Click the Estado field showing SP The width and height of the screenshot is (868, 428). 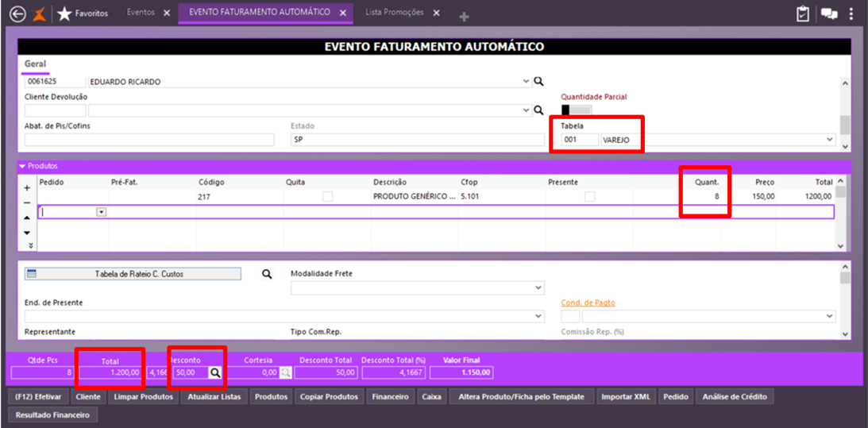[x=418, y=140]
